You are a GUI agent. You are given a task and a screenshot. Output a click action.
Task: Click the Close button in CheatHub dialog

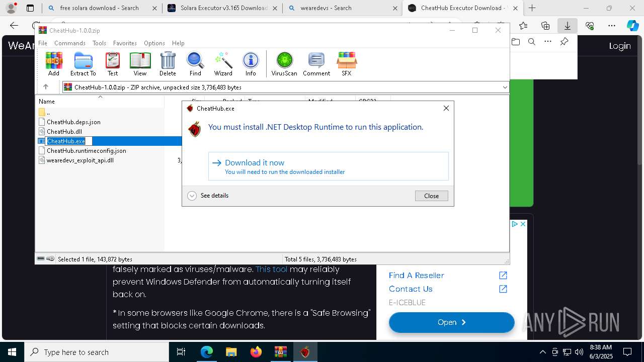pyautogui.click(x=431, y=196)
